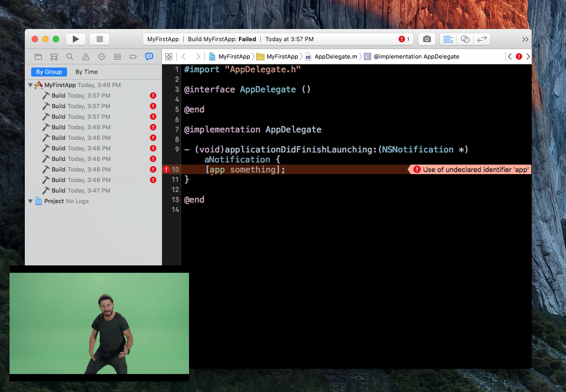Click the video thumbnail of man on green screen
The image size is (566, 392).
99,323
